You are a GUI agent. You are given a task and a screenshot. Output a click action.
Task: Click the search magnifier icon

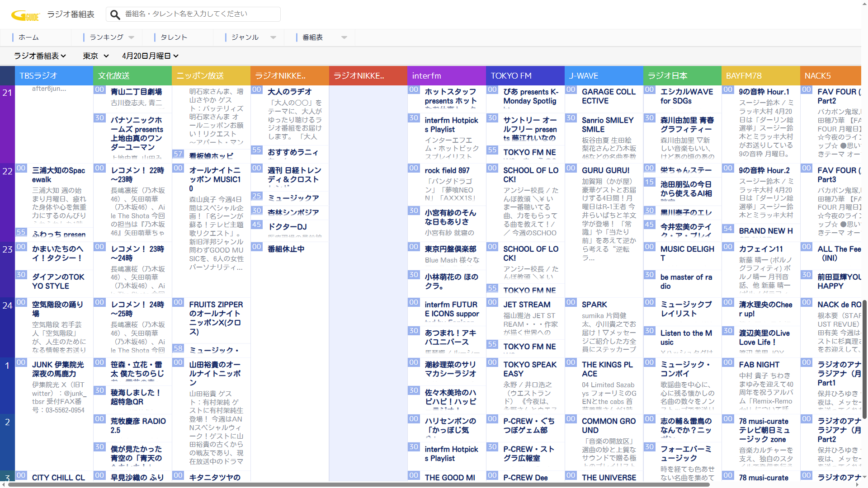[115, 15]
